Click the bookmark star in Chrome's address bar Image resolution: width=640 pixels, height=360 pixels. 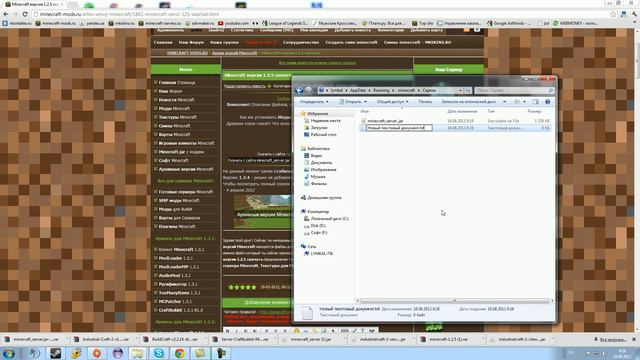(x=613, y=14)
